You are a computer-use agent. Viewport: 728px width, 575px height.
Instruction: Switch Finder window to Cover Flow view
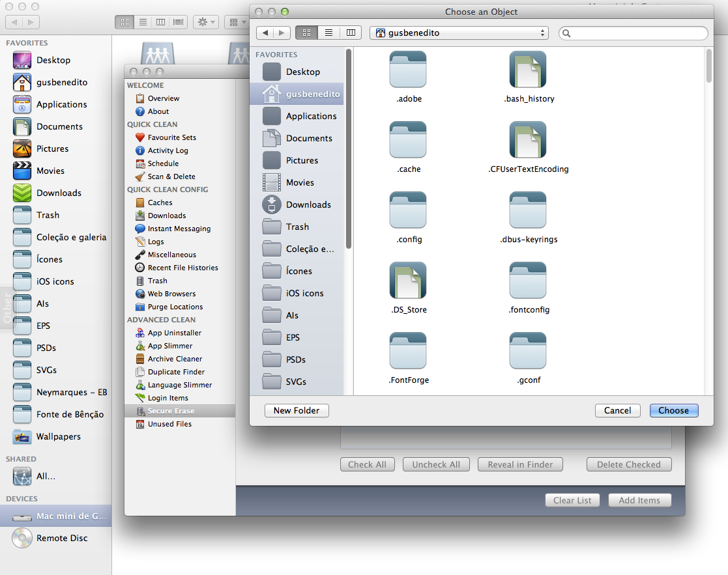[179, 21]
